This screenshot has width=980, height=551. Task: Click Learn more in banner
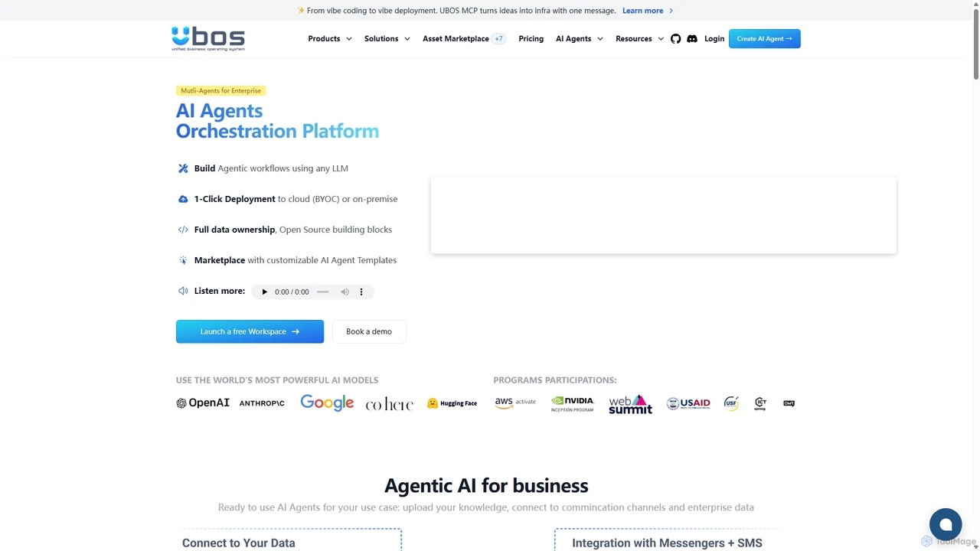(648, 11)
